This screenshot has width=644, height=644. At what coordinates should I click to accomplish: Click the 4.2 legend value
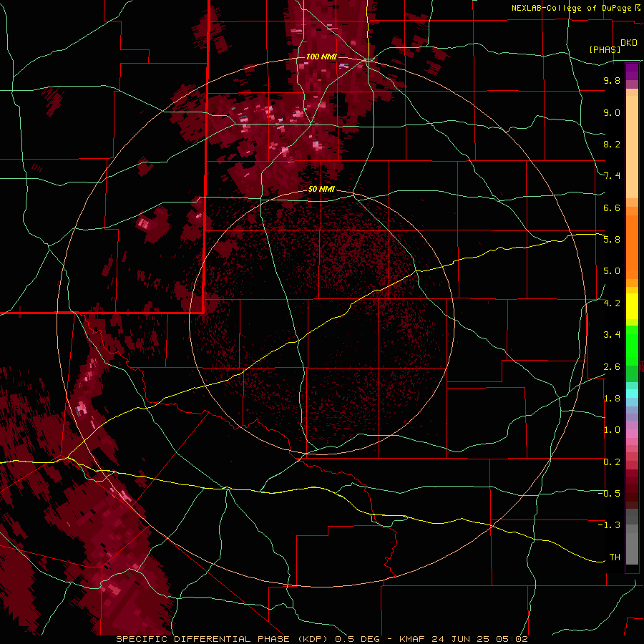click(612, 303)
